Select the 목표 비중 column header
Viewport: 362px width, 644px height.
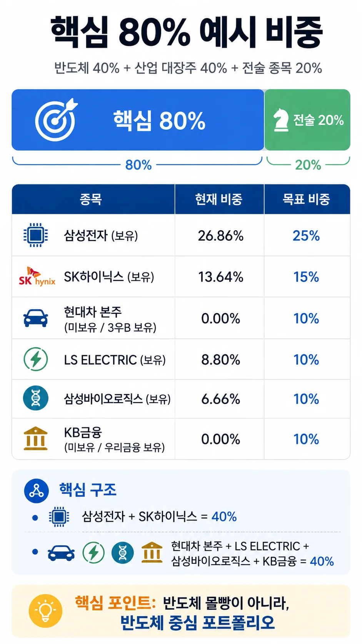[307, 199]
